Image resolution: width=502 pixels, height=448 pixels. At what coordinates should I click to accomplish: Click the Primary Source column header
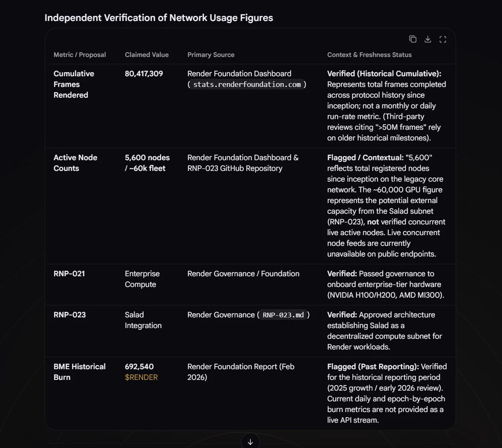point(211,55)
